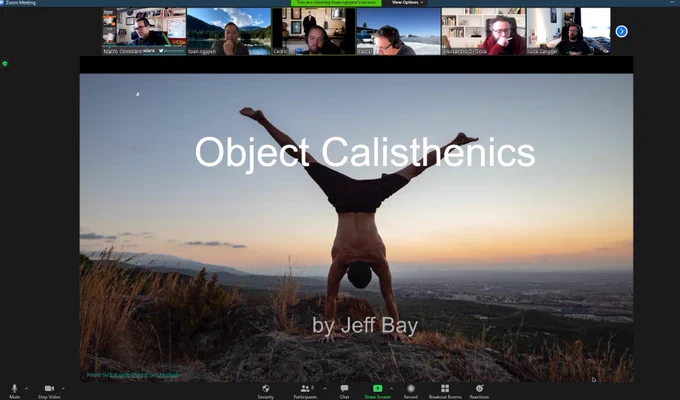Select Marco Consolaro's video thumbnail
This screenshot has height=400, width=680.
point(144,31)
